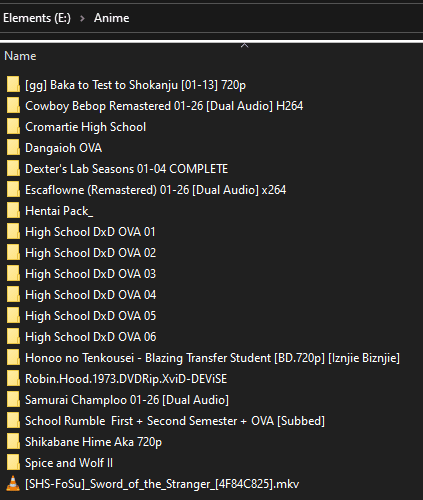Click the sort direction arrow above the columns
Image resolution: width=423 pixels, height=500 pixels.
pyautogui.click(x=245, y=45)
